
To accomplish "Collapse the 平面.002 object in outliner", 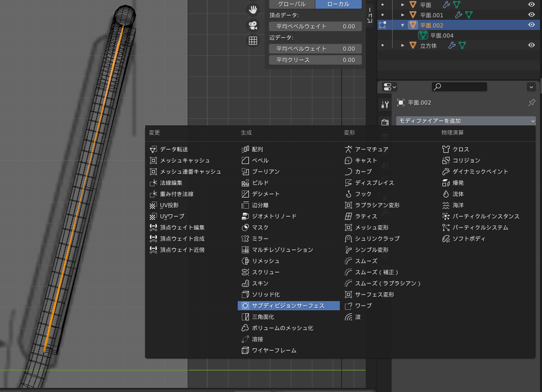I will click(x=403, y=25).
